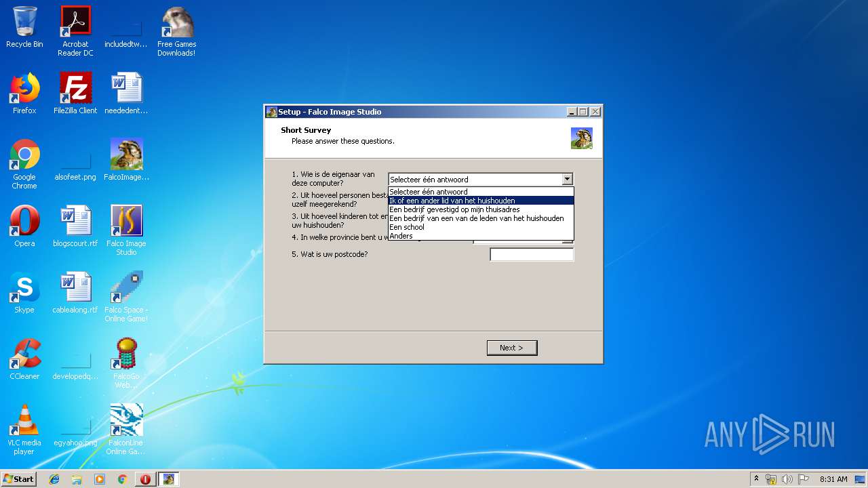
Task: Open Windows Media Player taskbar icon
Action: pos(100,479)
